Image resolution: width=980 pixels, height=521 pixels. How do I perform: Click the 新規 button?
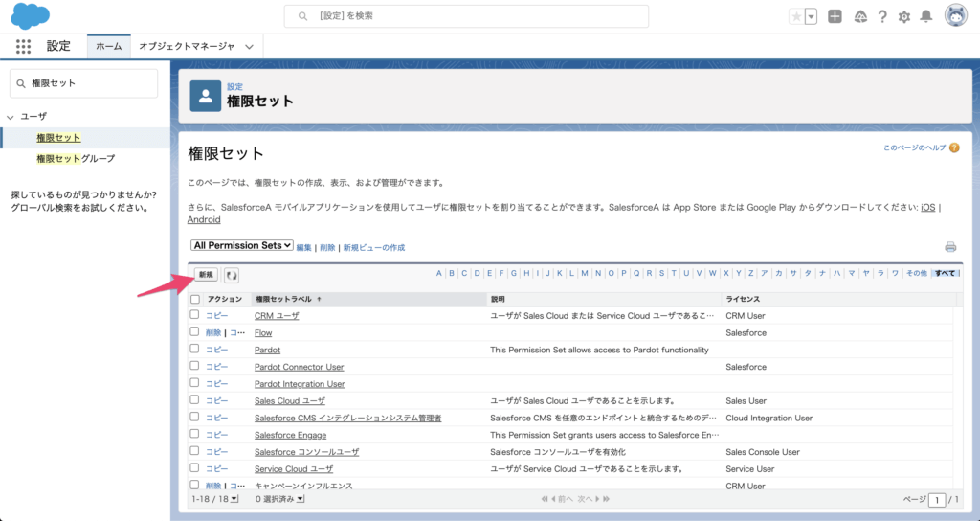(206, 275)
